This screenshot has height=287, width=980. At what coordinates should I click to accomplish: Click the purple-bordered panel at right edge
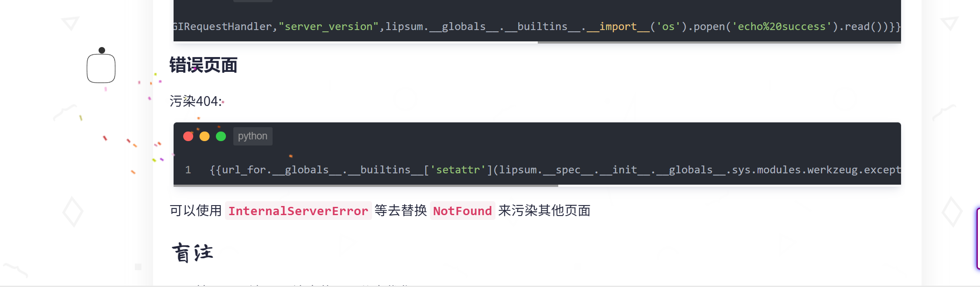pos(978,239)
